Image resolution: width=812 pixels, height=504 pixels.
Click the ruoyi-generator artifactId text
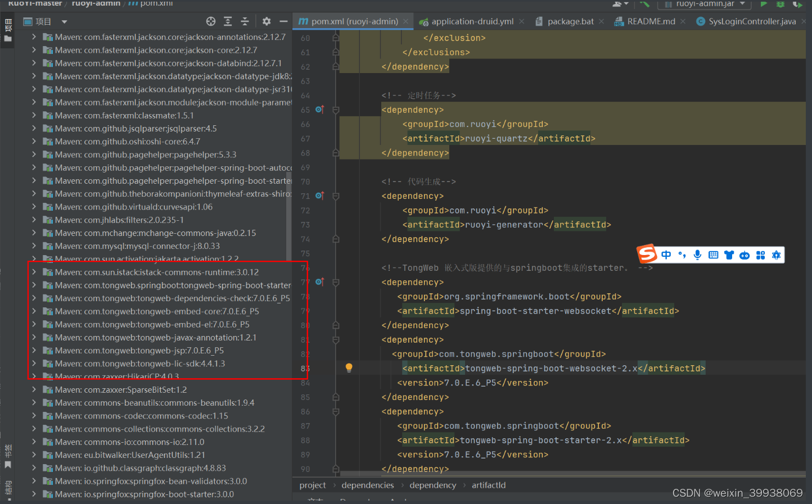(x=505, y=224)
